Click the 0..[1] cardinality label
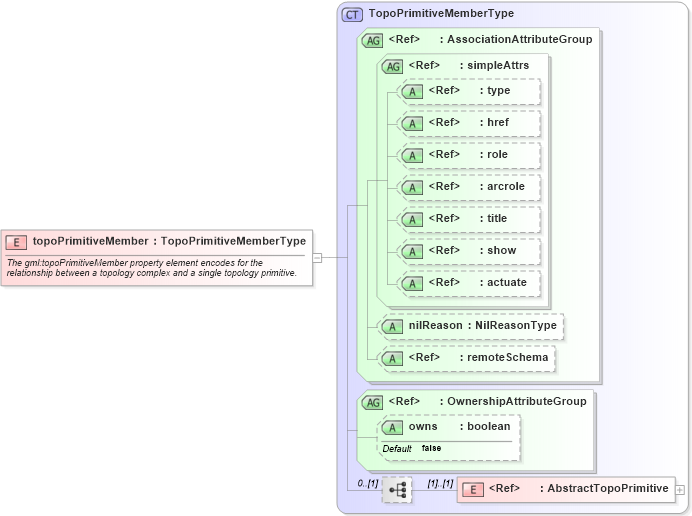692x516 pixels. coord(368,483)
